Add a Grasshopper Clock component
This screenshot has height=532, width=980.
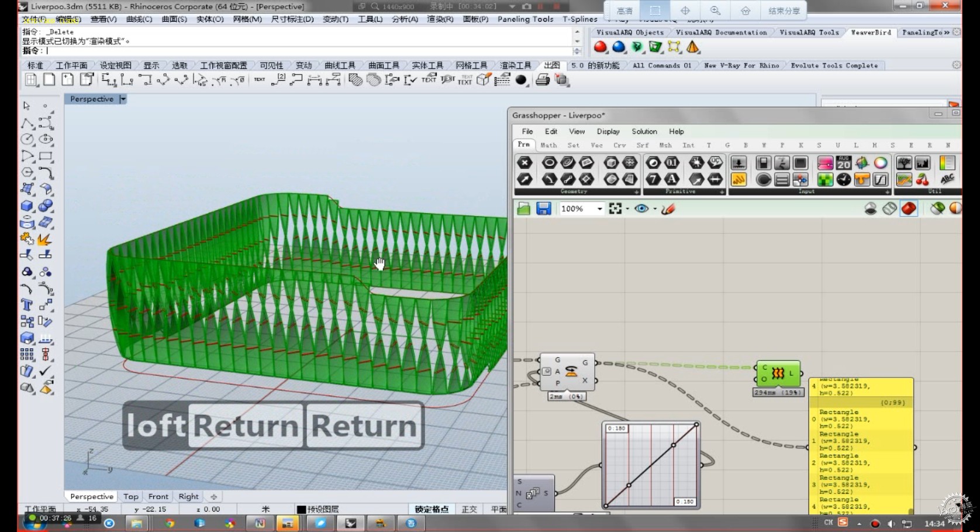[x=843, y=180]
